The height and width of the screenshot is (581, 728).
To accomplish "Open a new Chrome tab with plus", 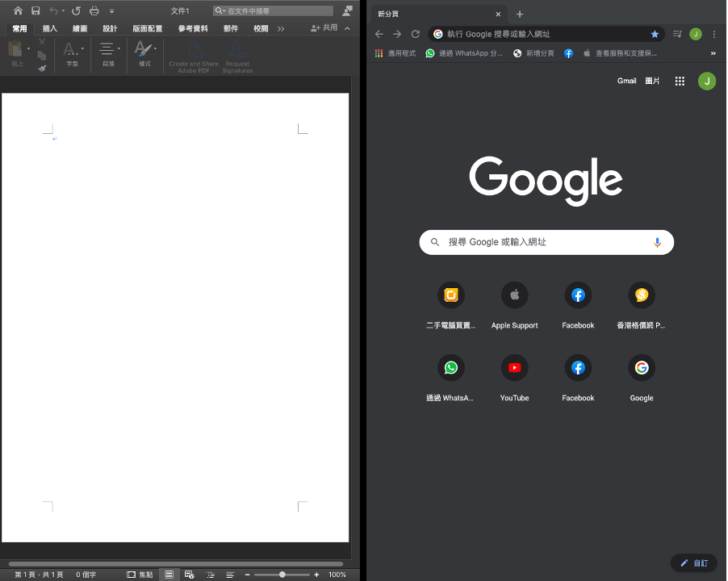I will [520, 15].
